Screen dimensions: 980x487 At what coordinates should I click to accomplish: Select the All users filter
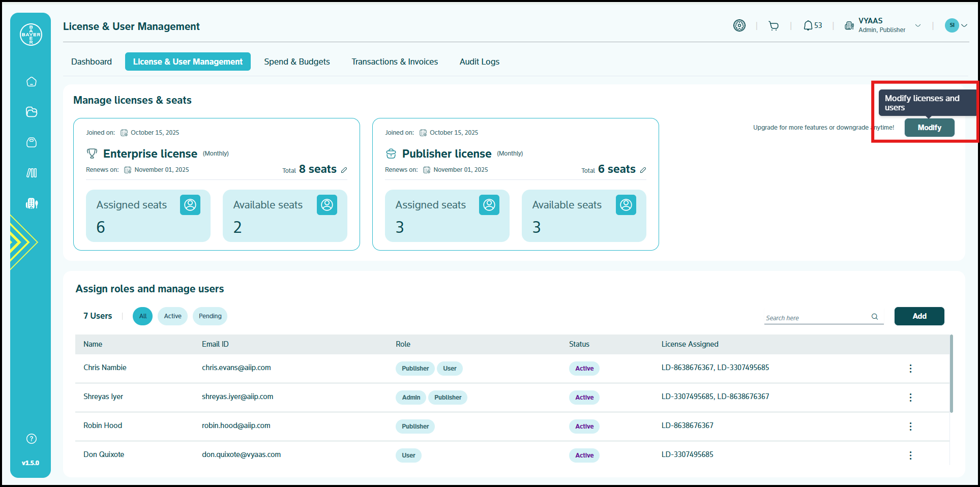[x=143, y=316]
